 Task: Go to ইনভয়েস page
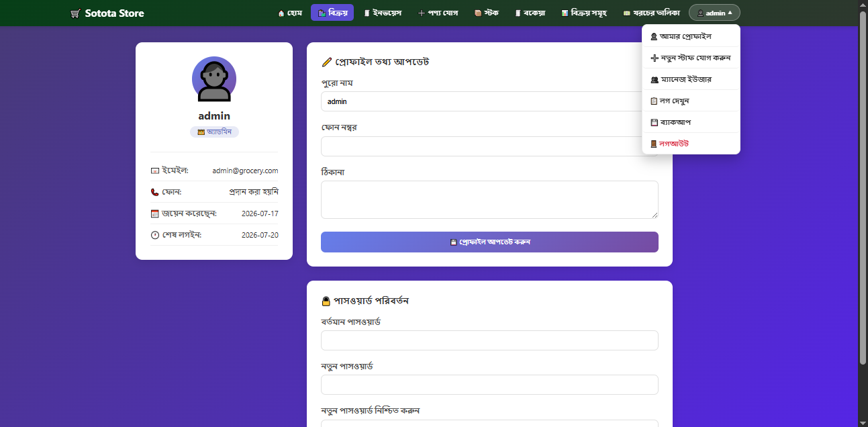(x=383, y=13)
